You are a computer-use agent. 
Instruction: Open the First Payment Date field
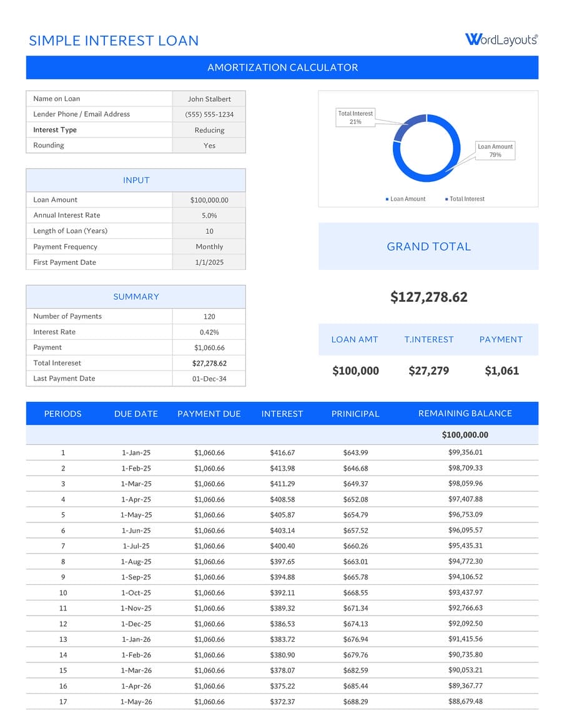point(209,262)
